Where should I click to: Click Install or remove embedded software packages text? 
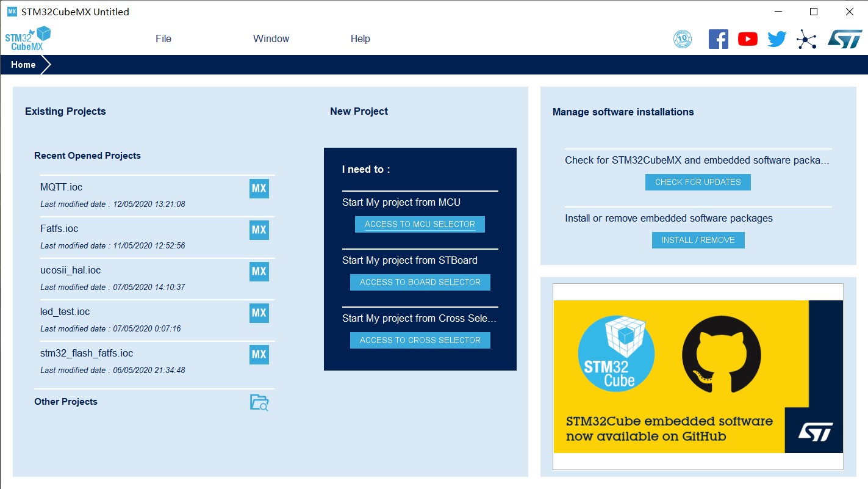(669, 218)
